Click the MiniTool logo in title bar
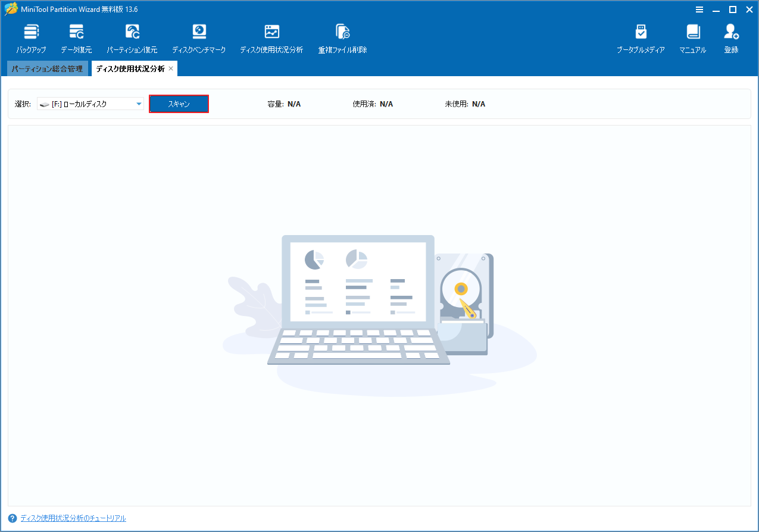Screen dimensions: 759x532 click(x=11, y=9)
